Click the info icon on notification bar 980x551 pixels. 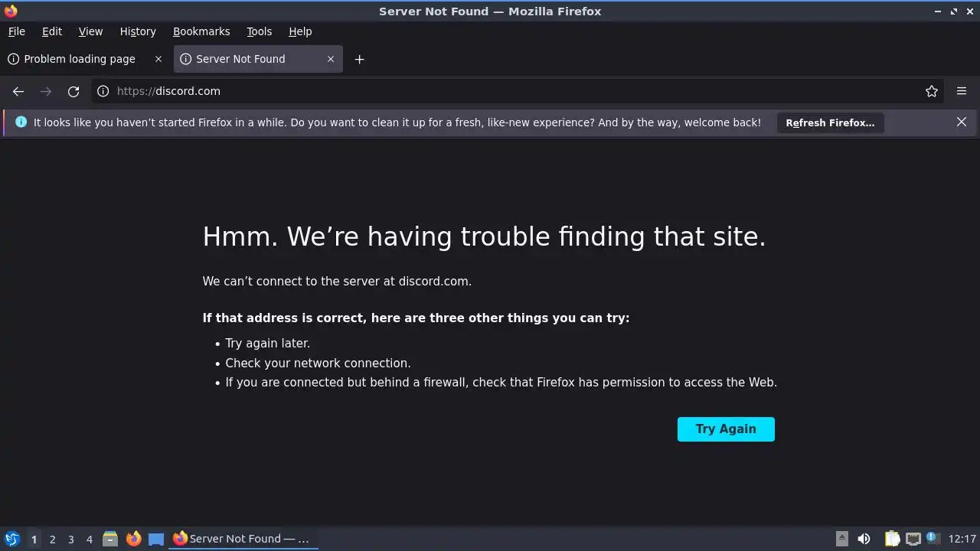21,122
